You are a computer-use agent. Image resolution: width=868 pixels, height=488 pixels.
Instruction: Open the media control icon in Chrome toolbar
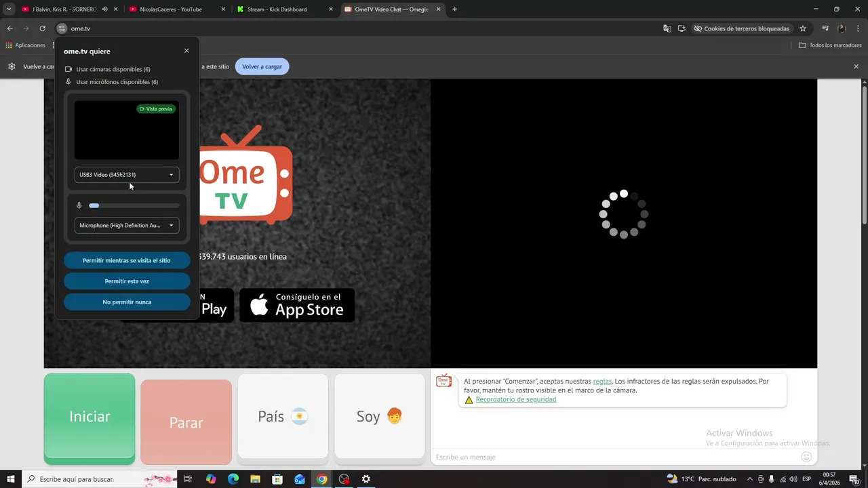(825, 28)
